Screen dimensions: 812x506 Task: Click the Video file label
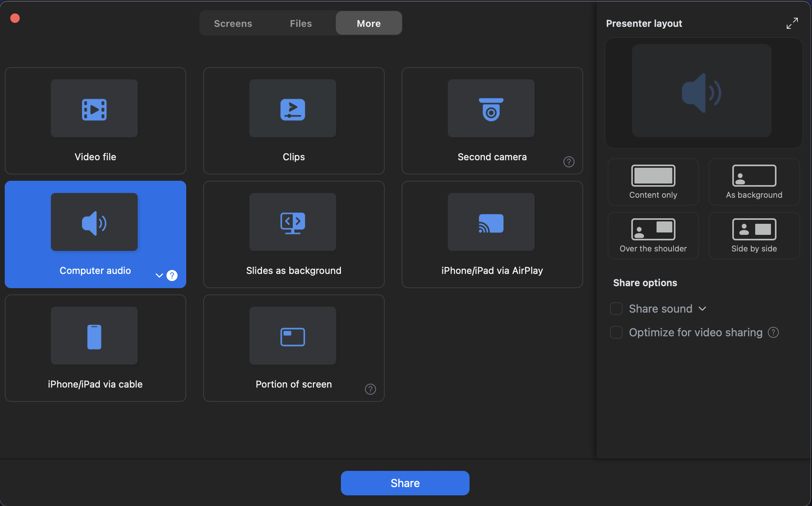click(x=95, y=157)
